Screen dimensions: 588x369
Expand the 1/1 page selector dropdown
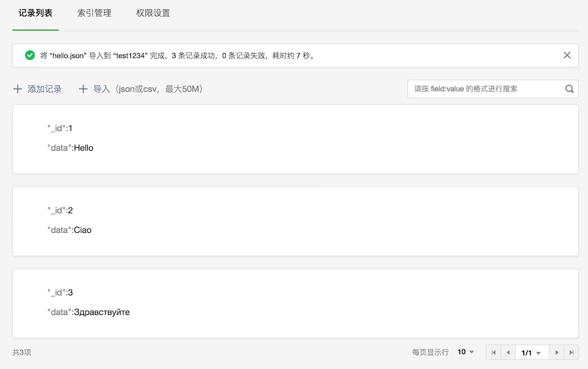tap(532, 352)
